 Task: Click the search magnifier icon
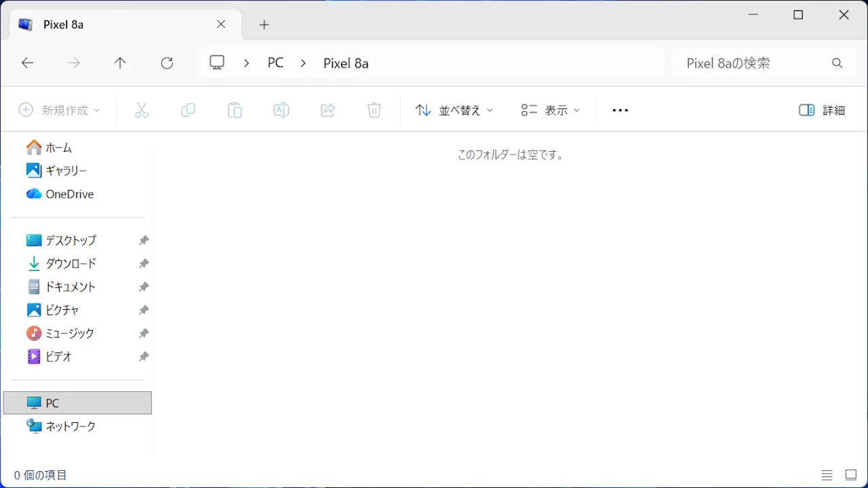pos(837,63)
